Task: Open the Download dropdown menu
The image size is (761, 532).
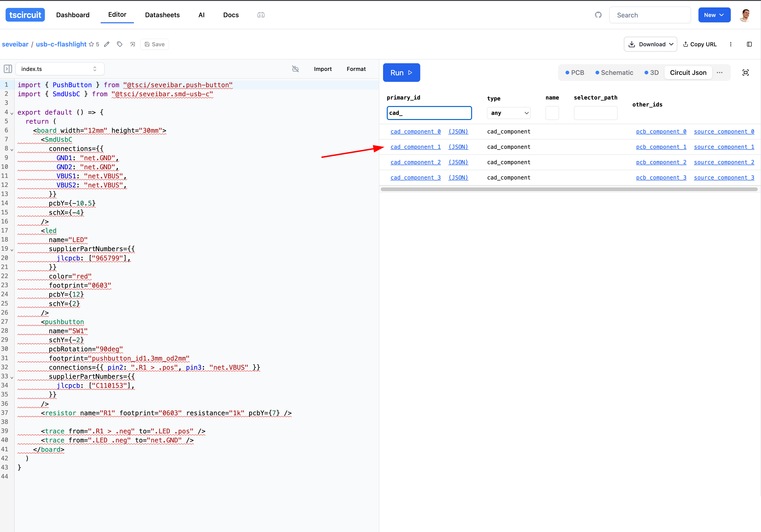Action: click(x=650, y=44)
